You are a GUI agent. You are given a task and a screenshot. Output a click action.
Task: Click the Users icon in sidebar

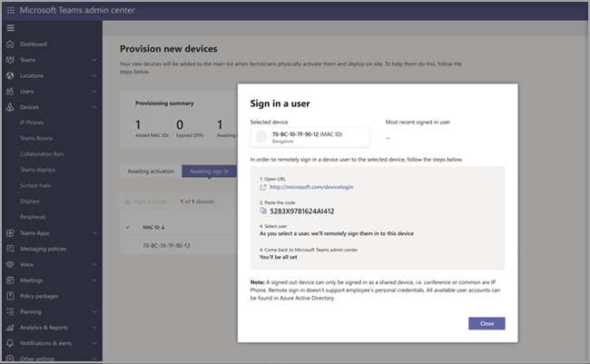click(10, 92)
